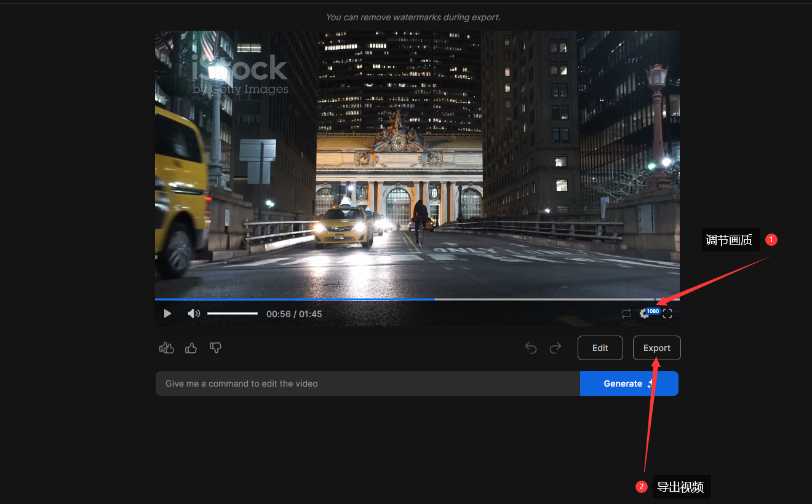Click the Export button
812x504 pixels.
pos(657,348)
